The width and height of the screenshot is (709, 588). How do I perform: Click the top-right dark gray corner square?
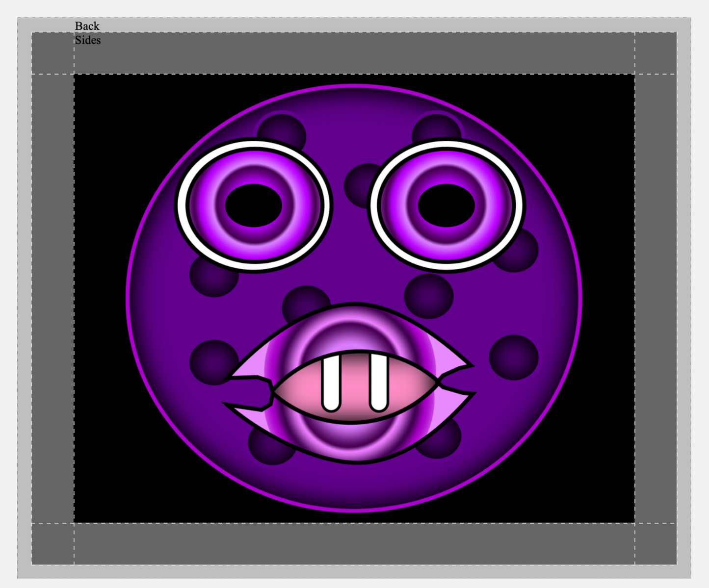656,53
